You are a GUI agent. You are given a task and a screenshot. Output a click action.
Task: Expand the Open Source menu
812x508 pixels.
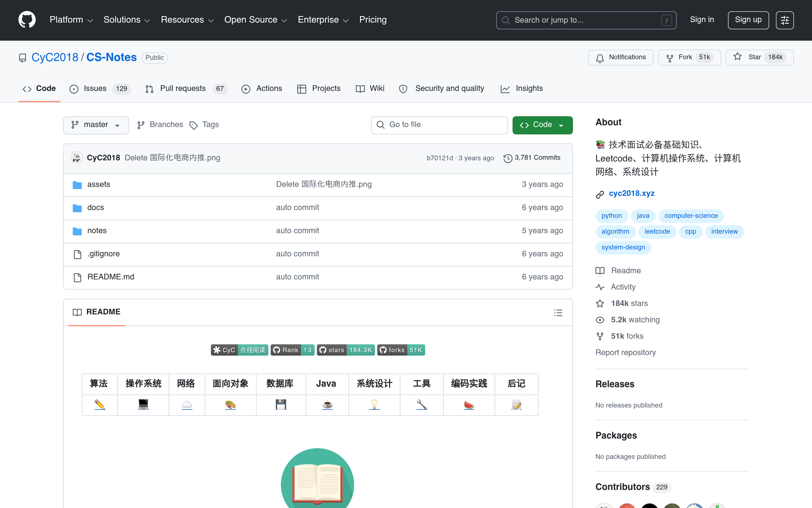[x=256, y=20]
